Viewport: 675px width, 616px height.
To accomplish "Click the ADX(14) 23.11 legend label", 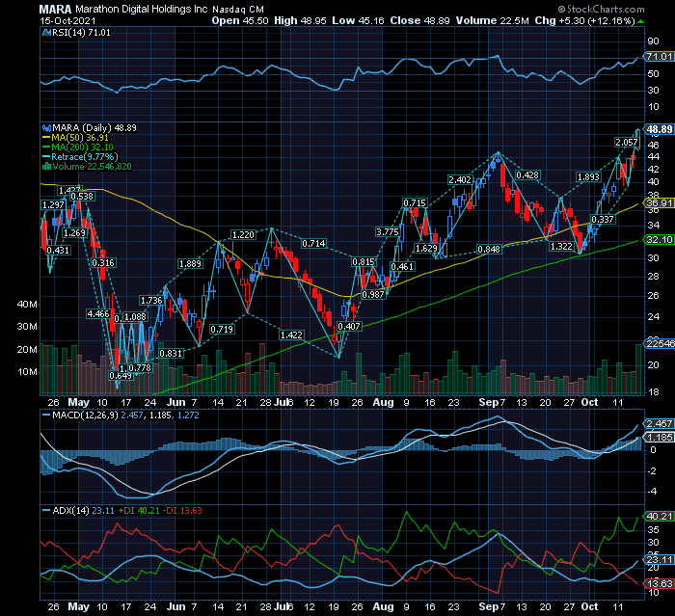I will pyautogui.click(x=83, y=511).
